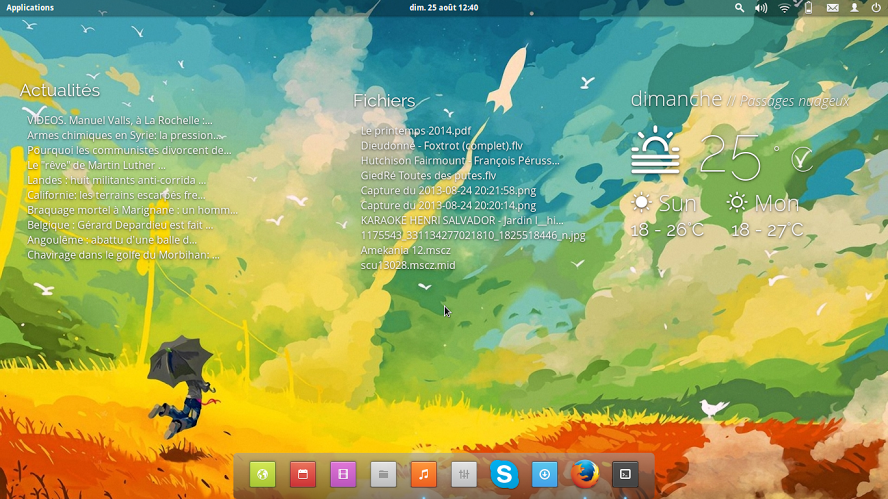Launch the orange music player dock icon

coord(424,474)
